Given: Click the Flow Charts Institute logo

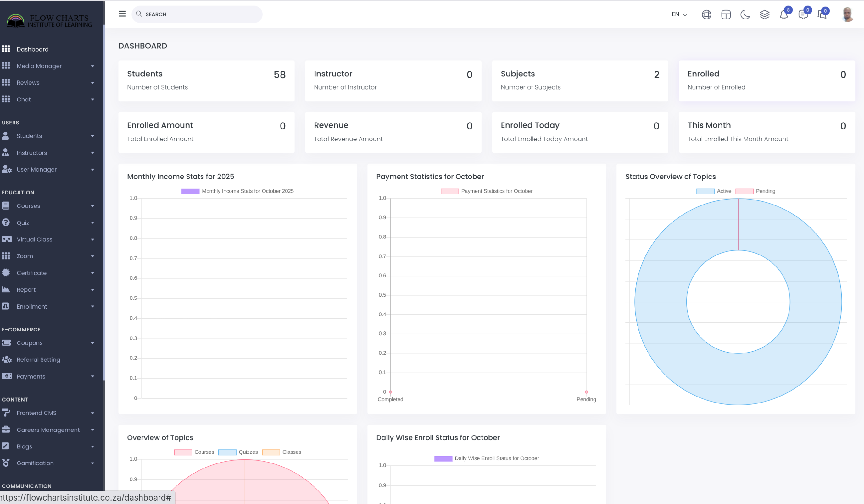Looking at the screenshot, I should click(x=50, y=20).
